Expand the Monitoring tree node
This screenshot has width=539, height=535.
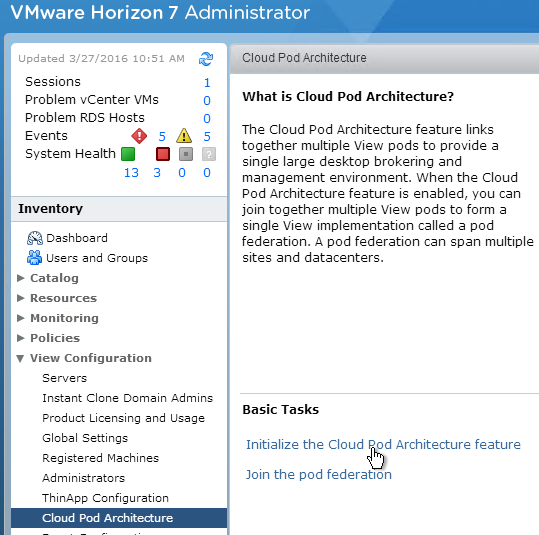[x=21, y=318]
